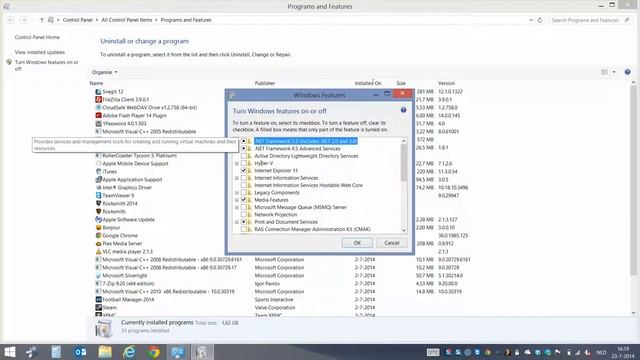Click the program list vertical scrollbar
Image resolution: width=640 pixels, height=360 pixels.
[x=633, y=180]
